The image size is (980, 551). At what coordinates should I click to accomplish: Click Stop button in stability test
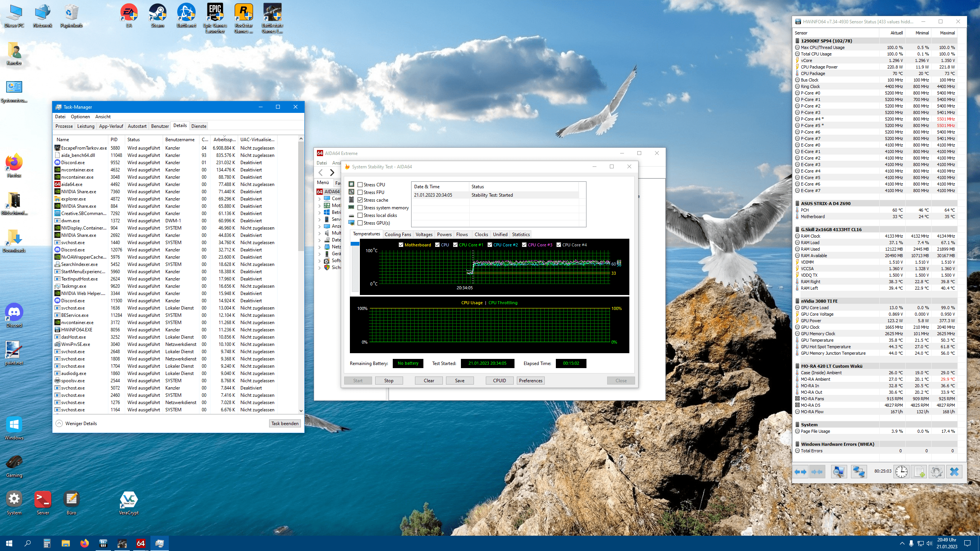389,381
